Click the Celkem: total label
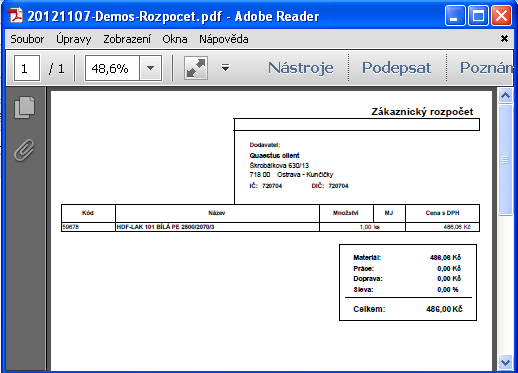The image size is (518, 373). point(369,309)
